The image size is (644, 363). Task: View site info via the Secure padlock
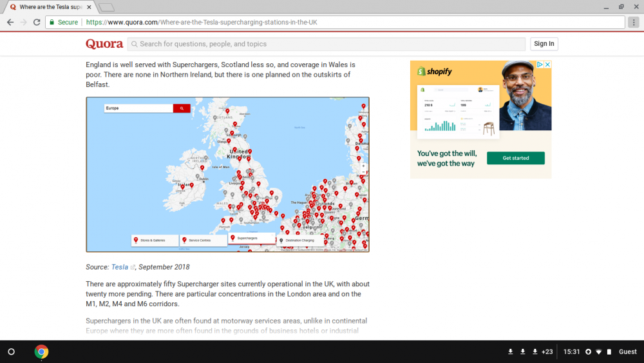click(x=64, y=22)
